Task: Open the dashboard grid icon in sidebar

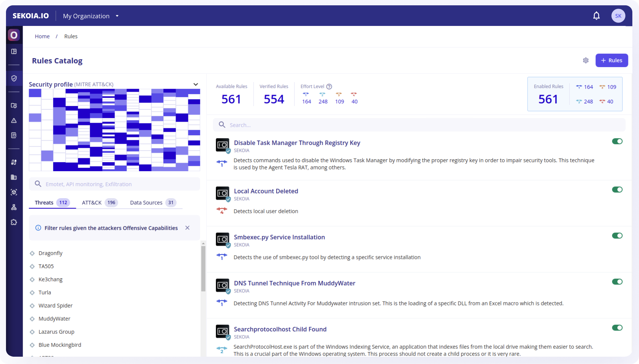Action: tap(14, 52)
